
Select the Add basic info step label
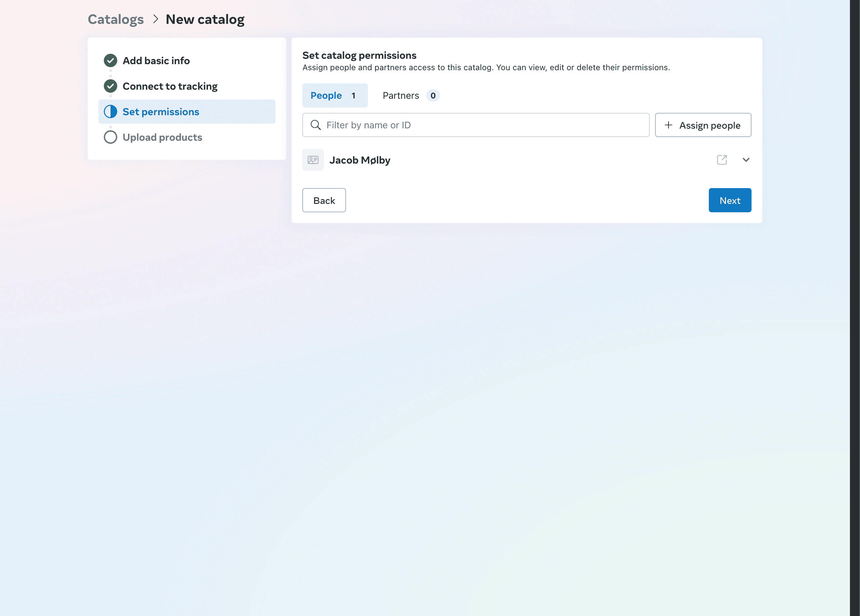pyautogui.click(x=156, y=61)
